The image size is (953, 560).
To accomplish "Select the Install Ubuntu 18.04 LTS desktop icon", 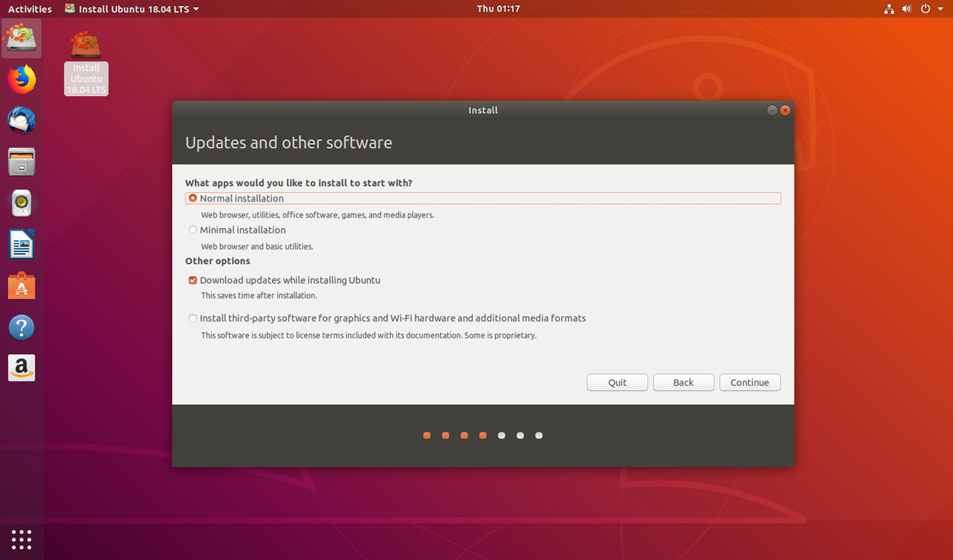I will [x=86, y=63].
